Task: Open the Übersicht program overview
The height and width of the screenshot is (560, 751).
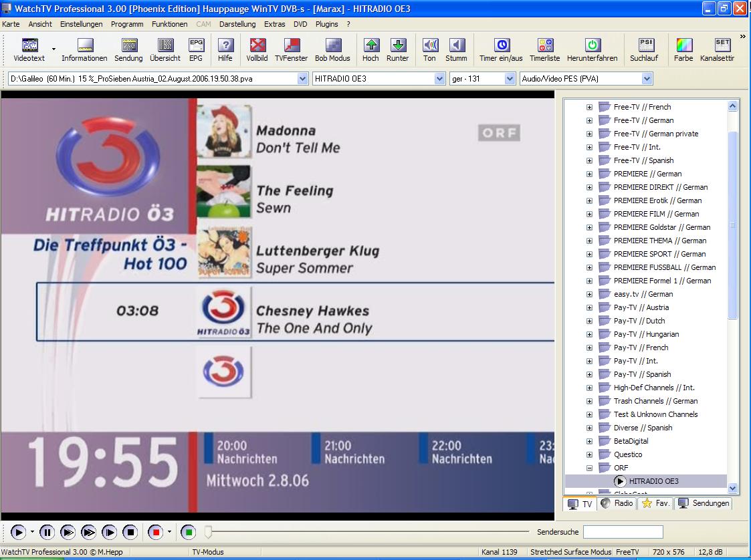Action: (165, 49)
